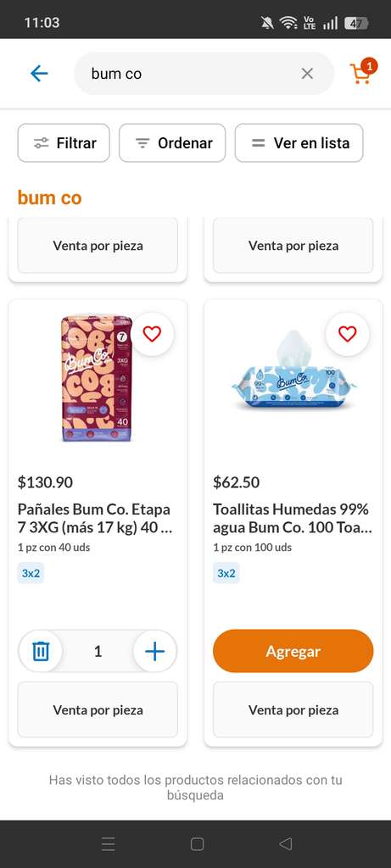The width and height of the screenshot is (391, 868).
Task: Open Pañales Bum Co. Etapa 7 title
Action: click(x=95, y=518)
